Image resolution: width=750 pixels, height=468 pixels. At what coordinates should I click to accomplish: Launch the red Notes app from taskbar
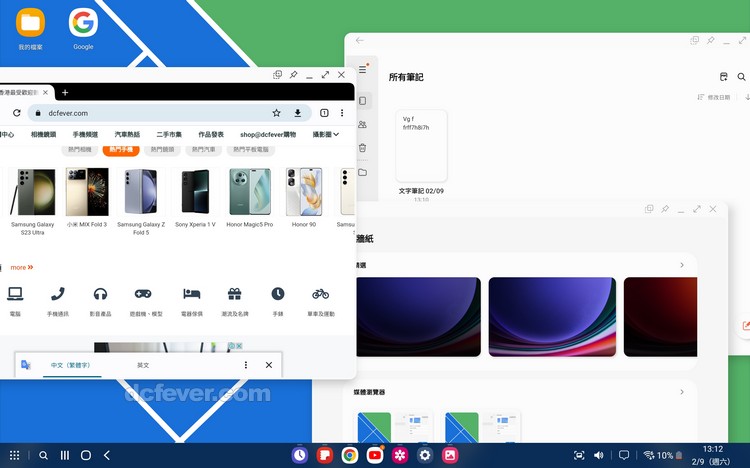(x=325, y=455)
